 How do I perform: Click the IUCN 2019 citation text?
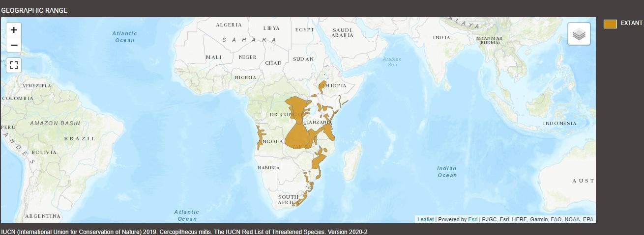point(184,232)
